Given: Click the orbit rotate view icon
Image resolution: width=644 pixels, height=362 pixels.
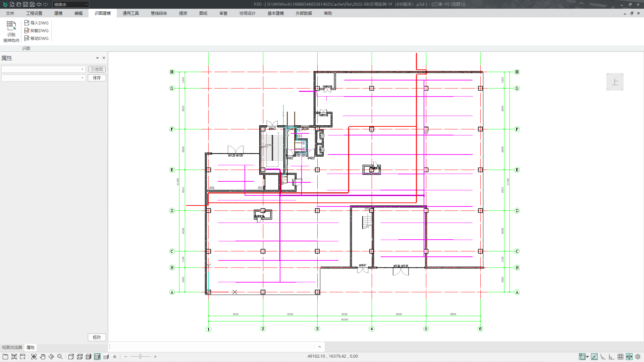Looking at the screenshot, I should (51, 357).
